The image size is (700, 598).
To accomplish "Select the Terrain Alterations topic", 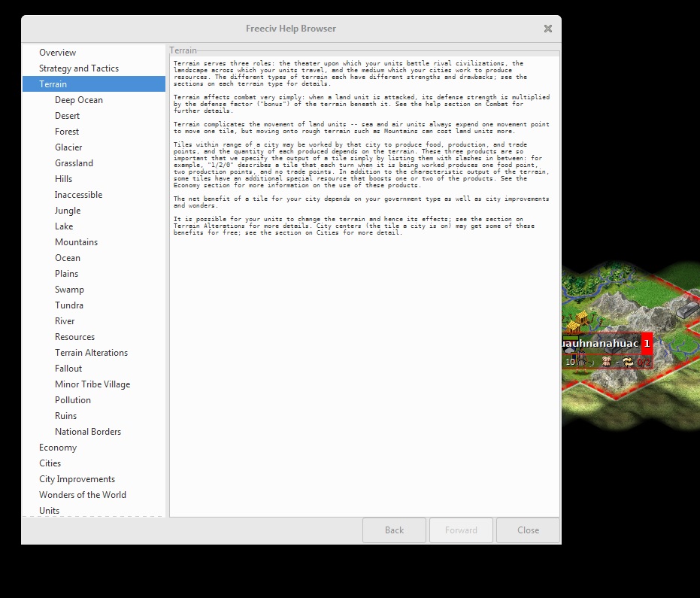I will [x=91, y=353].
